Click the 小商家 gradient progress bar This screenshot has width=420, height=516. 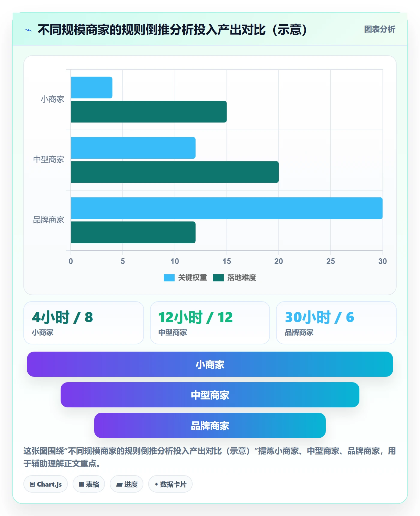[x=210, y=364]
